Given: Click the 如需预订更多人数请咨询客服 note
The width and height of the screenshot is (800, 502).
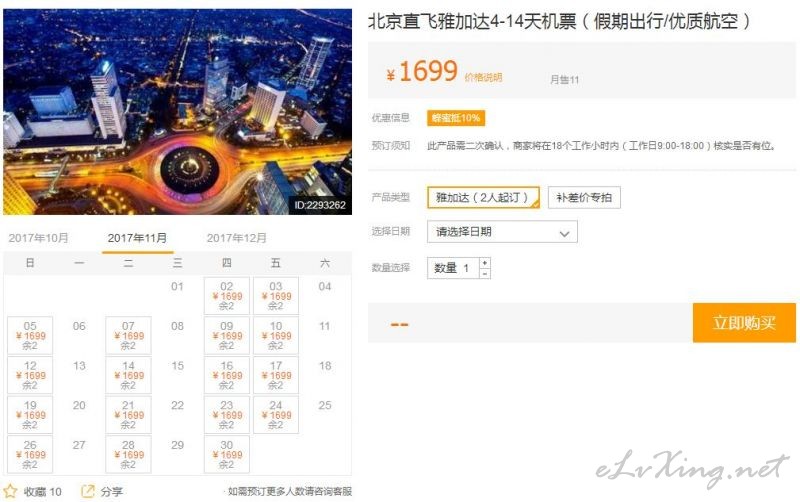Looking at the screenshot, I should (x=290, y=491).
